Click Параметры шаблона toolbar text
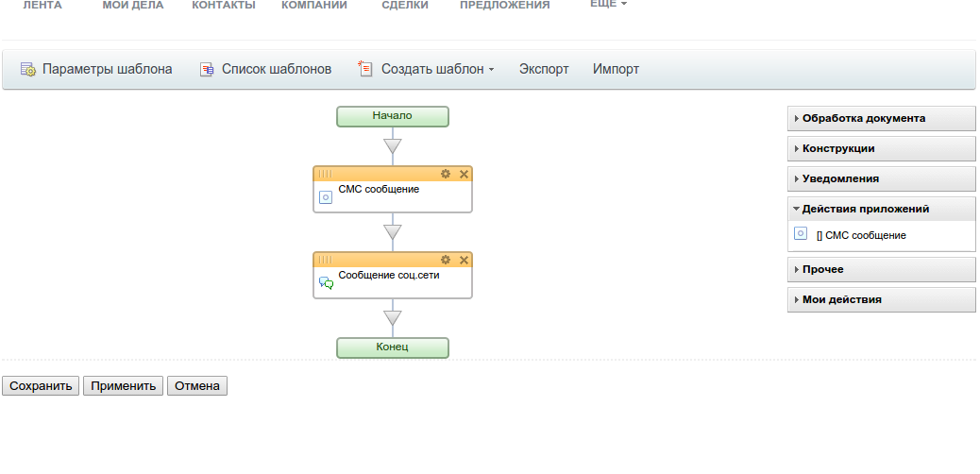Screen dimensions: 980x474 (108, 70)
